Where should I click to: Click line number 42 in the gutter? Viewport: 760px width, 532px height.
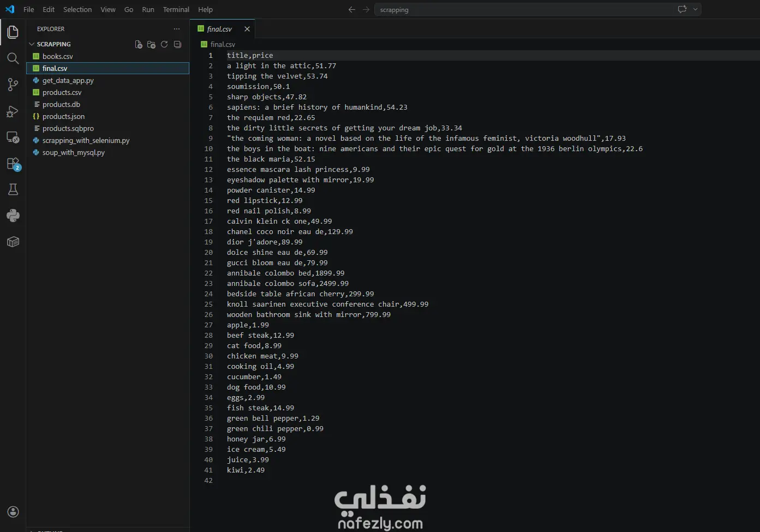click(x=208, y=480)
